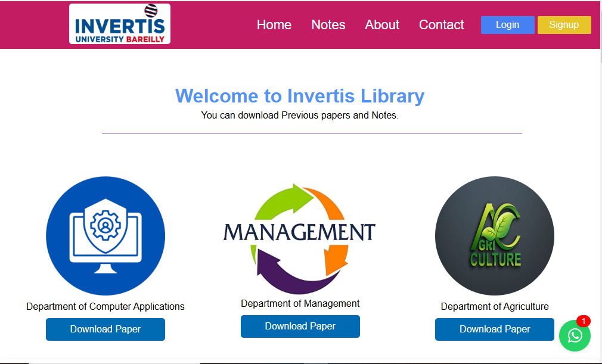Screen dimensions: 602x364
Task: Open the Contact page
Action: [x=441, y=25]
